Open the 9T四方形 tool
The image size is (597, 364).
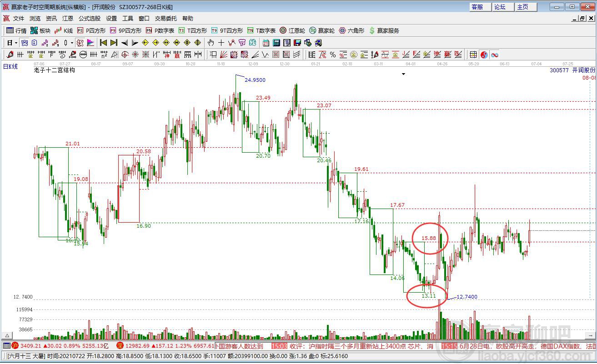[x=226, y=30]
